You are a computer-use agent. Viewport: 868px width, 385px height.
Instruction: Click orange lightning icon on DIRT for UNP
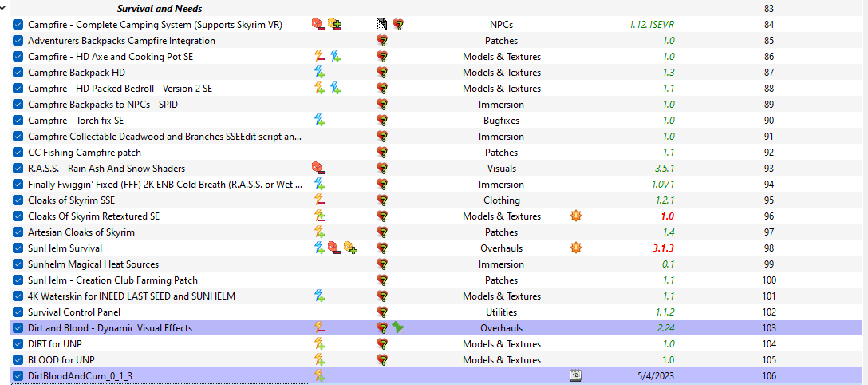pyautogui.click(x=319, y=344)
